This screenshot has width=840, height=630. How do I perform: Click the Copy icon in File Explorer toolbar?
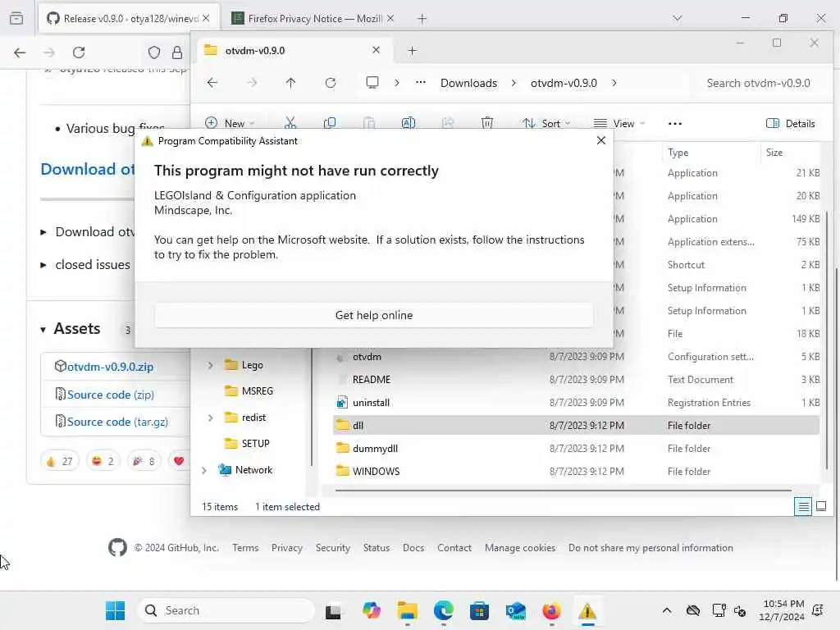pyautogui.click(x=330, y=123)
